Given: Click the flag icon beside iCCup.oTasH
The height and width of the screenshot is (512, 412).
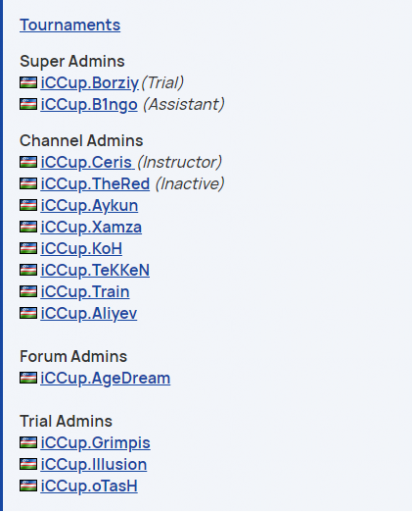Looking at the screenshot, I should pos(28,486).
